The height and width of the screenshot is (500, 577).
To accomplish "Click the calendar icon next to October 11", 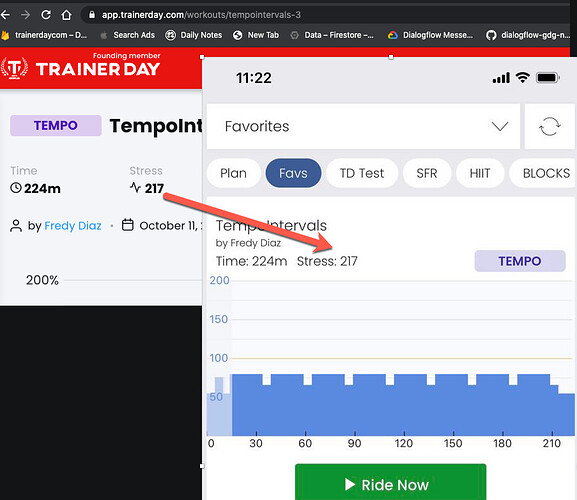I will pyautogui.click(x=127, y=225).
